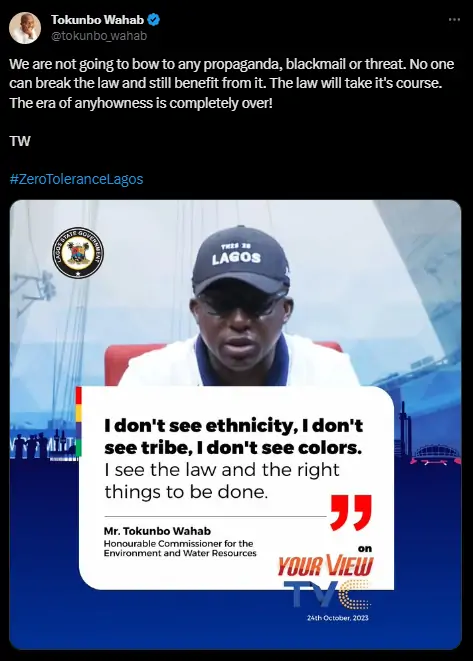Click the 'This is Lagos' cap
473x661 pixels.
point(241,261)
